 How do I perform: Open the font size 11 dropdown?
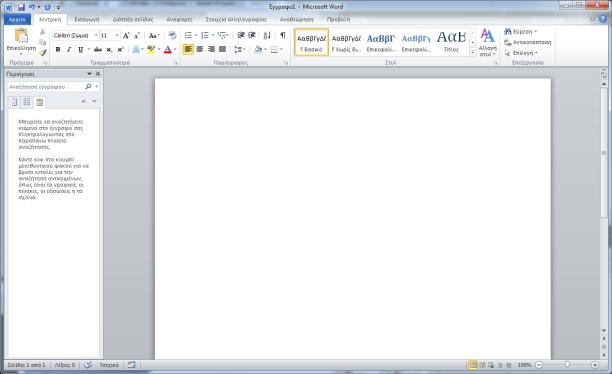(x=117, y=36)
